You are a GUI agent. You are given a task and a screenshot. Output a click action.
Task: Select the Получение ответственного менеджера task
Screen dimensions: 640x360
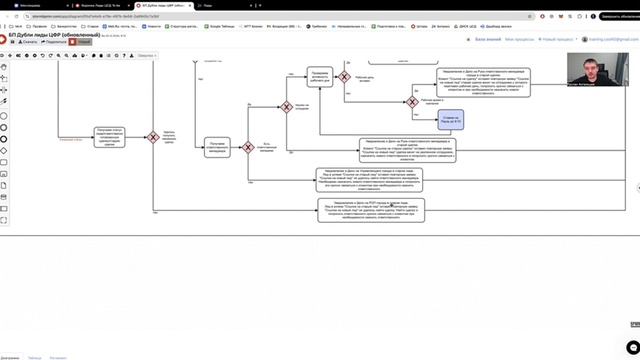(x=217, y=147)
